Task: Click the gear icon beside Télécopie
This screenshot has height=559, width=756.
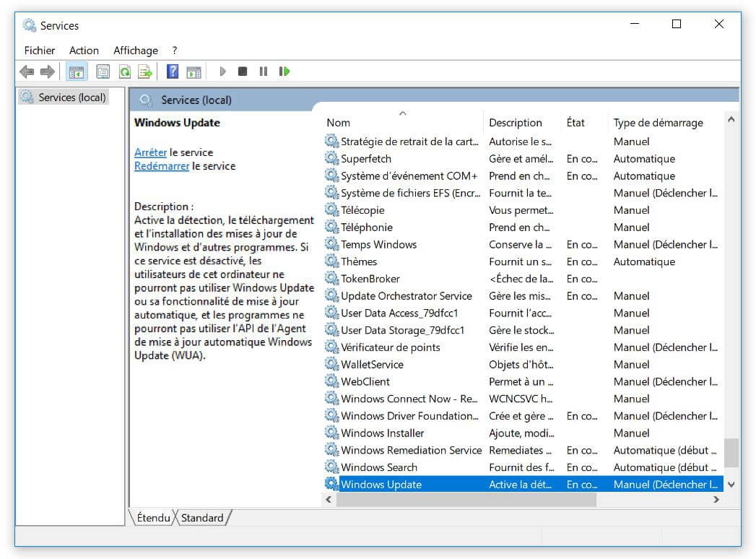Action: [331, 210]
